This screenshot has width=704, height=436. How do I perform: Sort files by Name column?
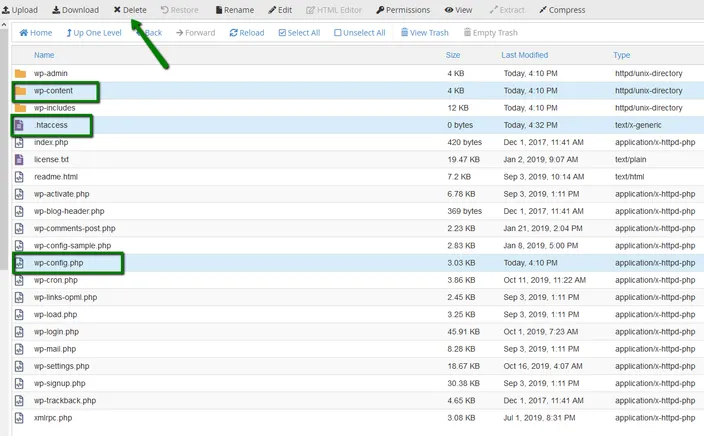(44, 55)
